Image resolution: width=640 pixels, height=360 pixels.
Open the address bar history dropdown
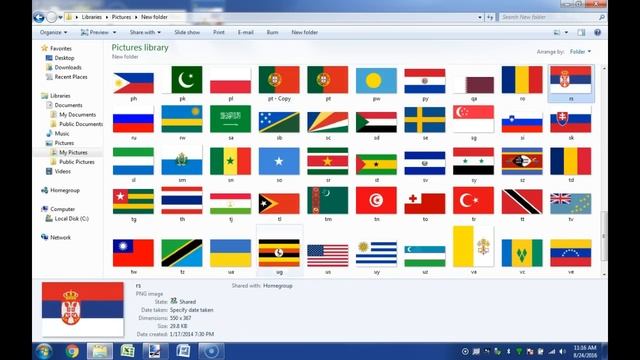point(480,17)
